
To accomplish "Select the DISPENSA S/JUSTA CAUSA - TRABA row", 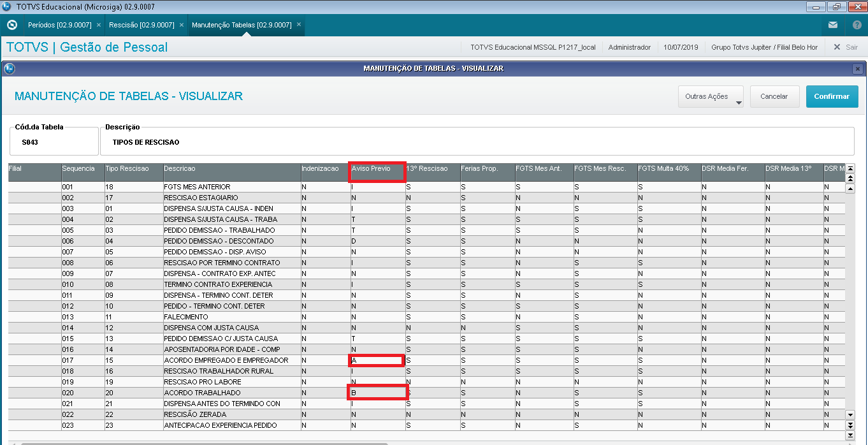I will 426,219.
